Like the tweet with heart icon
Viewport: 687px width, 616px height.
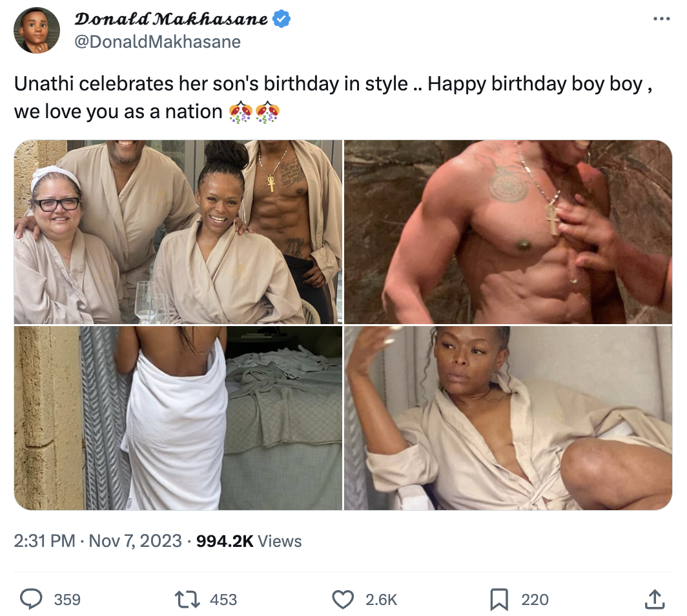tap(343, 599)
